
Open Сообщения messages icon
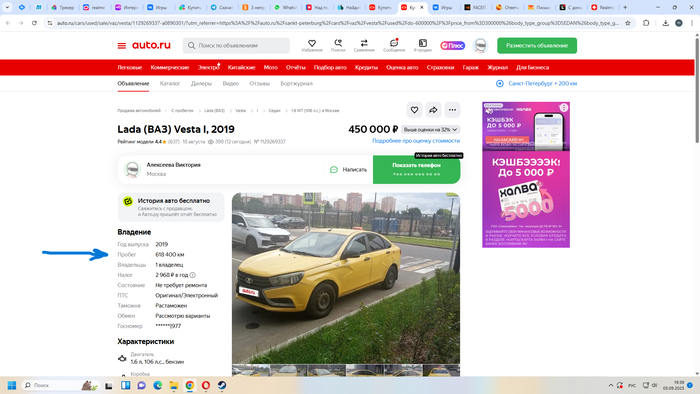(394, 45)
